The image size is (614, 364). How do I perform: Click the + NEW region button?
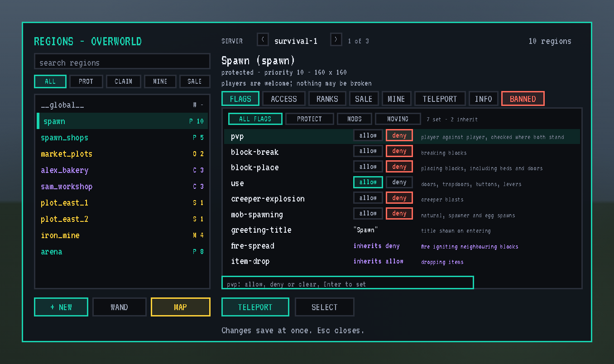[61, 307]
